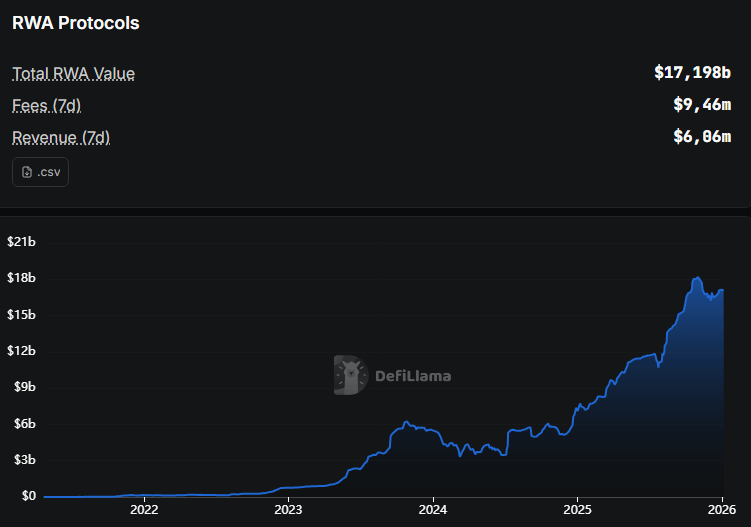Screen dimensions: 751x527
Task: Click the $18b label on the y-axis
Action: (22, 278)
